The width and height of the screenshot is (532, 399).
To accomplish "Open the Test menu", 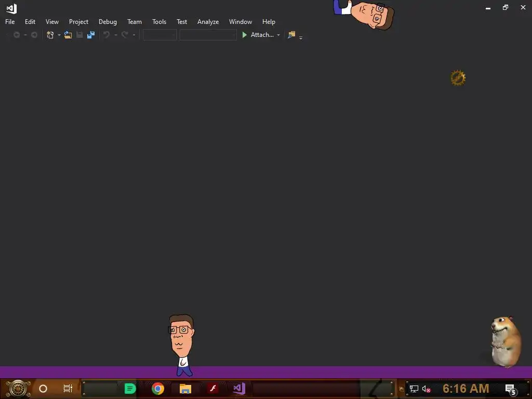I will point(181,22).
